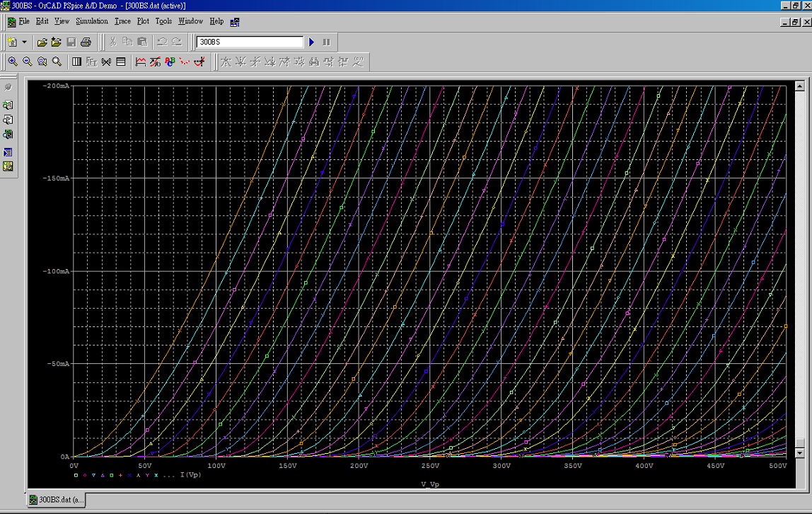Toggle the trace cursor
The width and height of the screenshot is (812, 514).
(199, 62)
